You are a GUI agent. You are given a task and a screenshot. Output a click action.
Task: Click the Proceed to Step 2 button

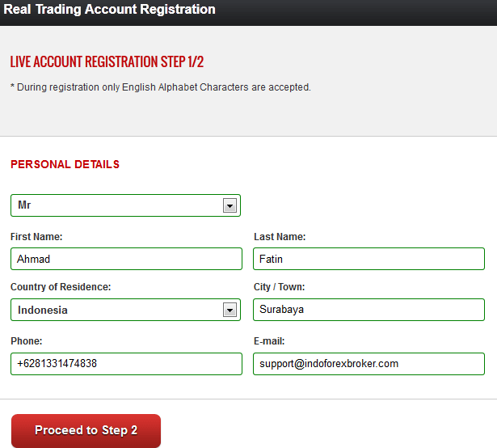[86, 430]
